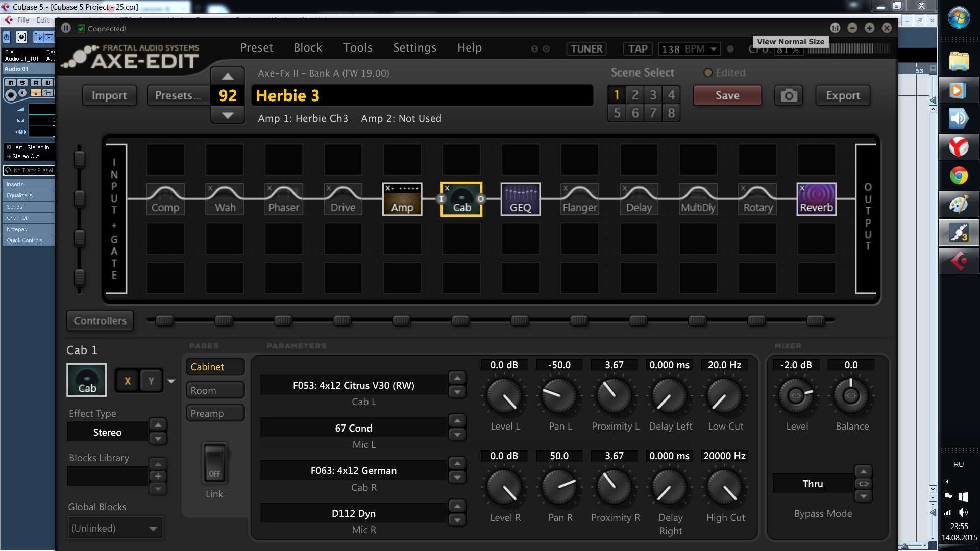Image resolution: width=980 pixels, height=551 pixels.
Task: Open the Settings menu
Action: tap(414, 48)
